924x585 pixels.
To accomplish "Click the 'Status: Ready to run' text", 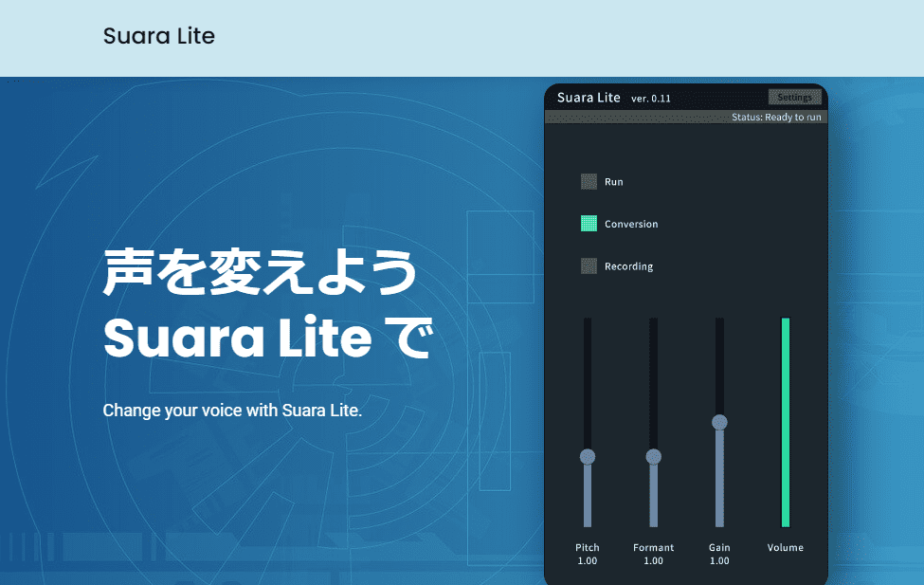I will coord(776,117).
